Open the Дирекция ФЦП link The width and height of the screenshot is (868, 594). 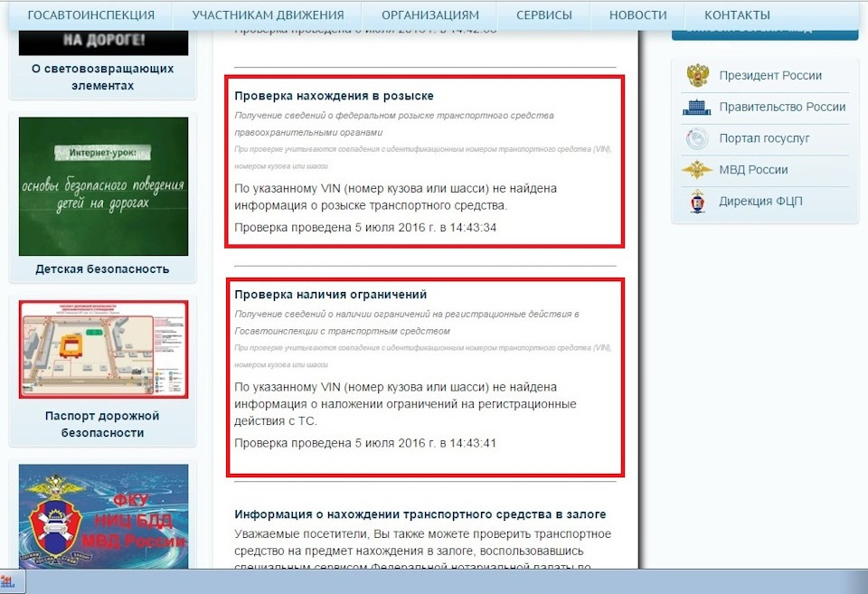pyautogui.click(x=760, y=201)
